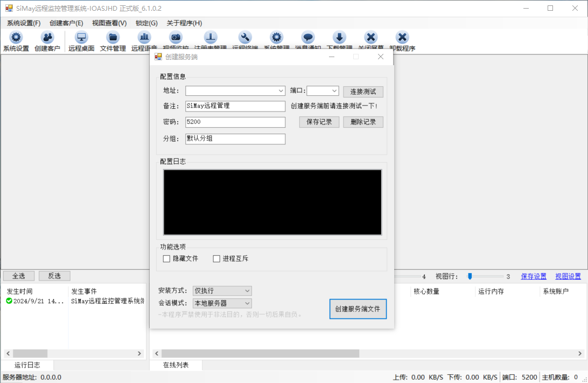Screen dimensions: 588x383
Task: Click the 创建服务端文件 button
Action: (x=358, y=309)
